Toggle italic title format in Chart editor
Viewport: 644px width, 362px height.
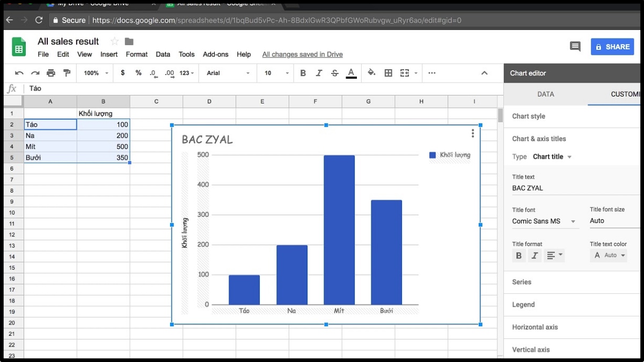click(x=535, y=256)
